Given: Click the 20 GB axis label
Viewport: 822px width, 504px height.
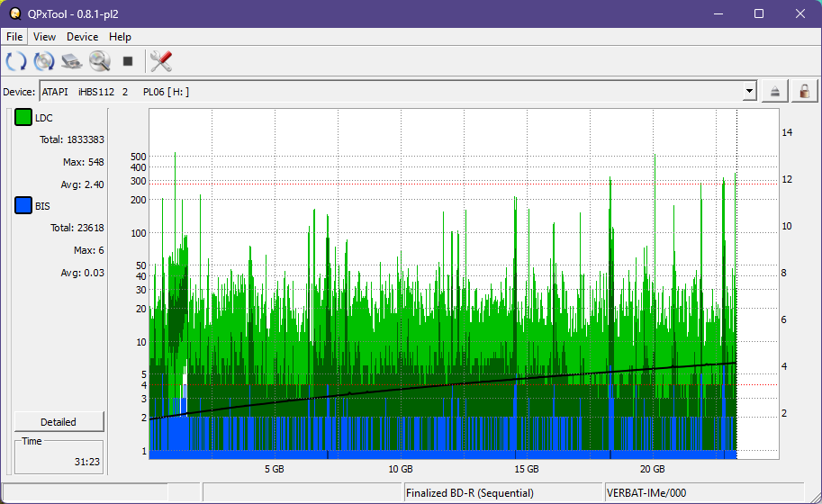Looking at the screenshot, I should (652, 470).
